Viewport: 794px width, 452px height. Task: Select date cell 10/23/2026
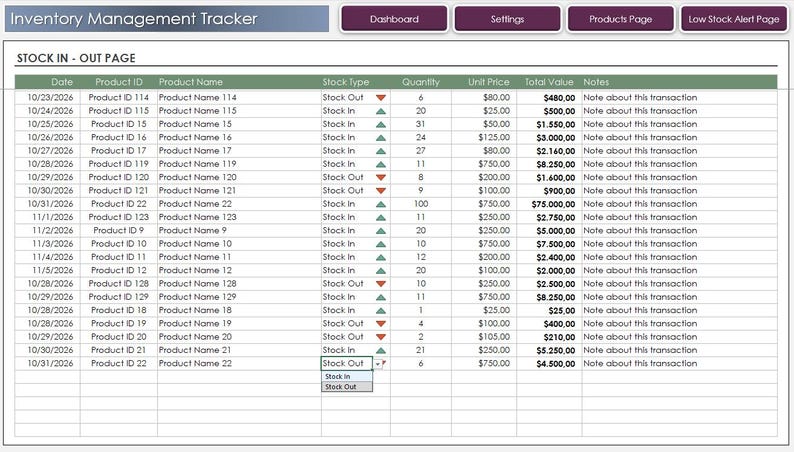[x=48, y=97]
